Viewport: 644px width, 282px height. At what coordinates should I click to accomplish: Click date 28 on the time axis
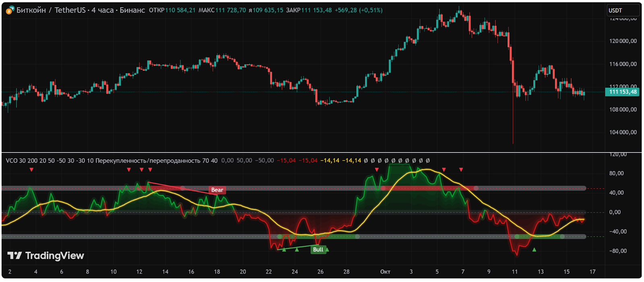tap(347, 272)
